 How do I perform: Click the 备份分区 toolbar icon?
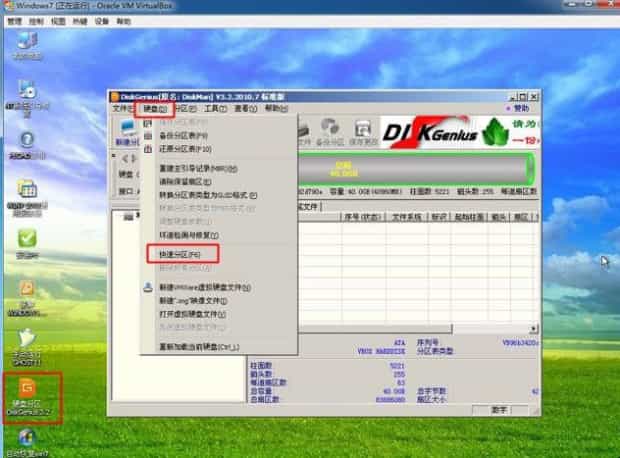point(330,132)
